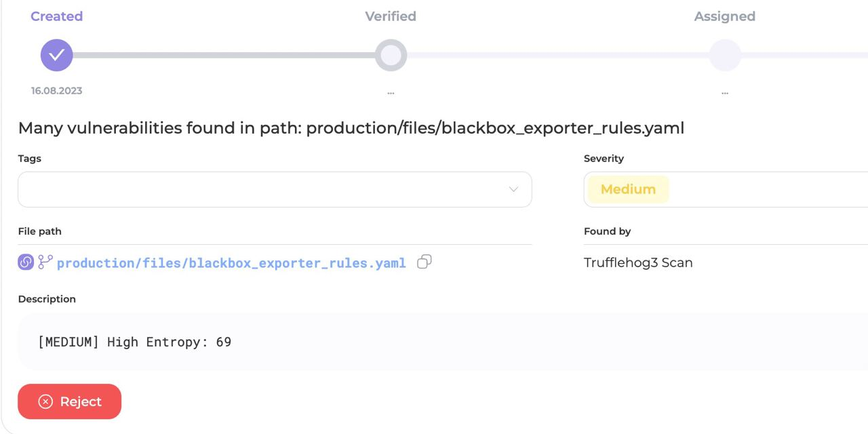Image resolution: width=868 pixels, height=434 pixels.
Task: Click the High Entropy description text
Action: (134, 342)
